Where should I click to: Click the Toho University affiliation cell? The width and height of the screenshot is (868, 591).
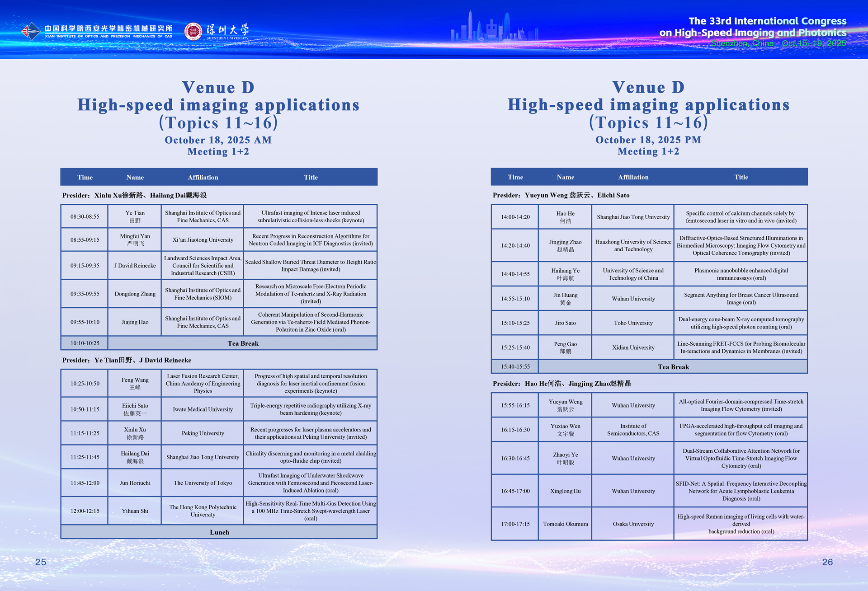point(633,323)
